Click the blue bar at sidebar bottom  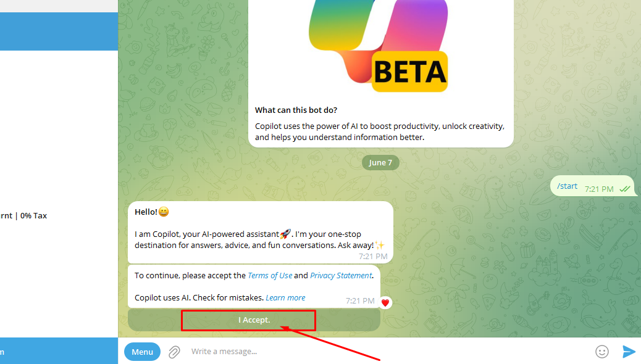click(59, 350)
